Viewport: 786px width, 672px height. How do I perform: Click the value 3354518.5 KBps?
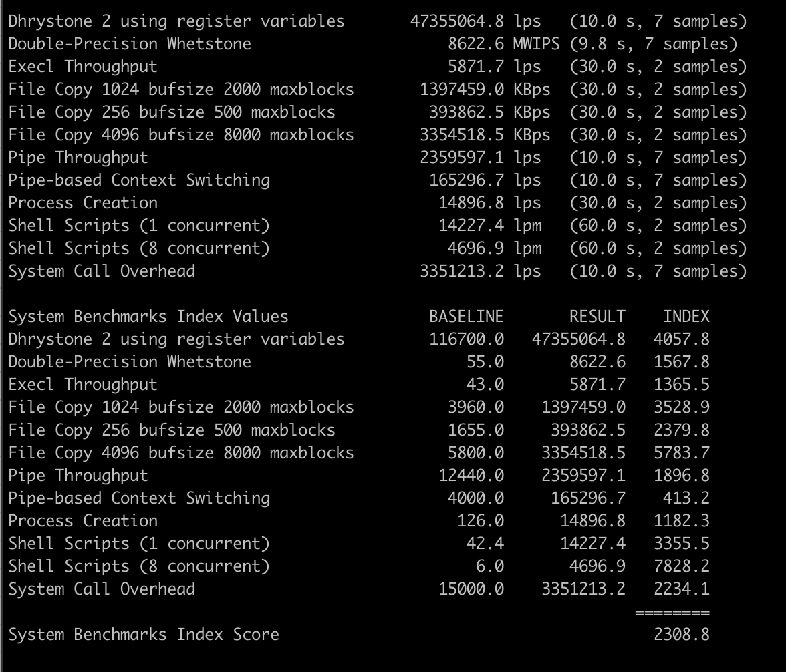click(485, 135)
